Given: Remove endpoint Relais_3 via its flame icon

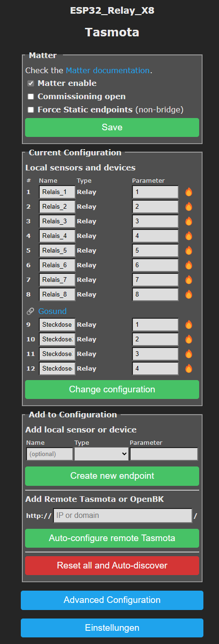Looking at the screenshot, I should pos(189,221).
